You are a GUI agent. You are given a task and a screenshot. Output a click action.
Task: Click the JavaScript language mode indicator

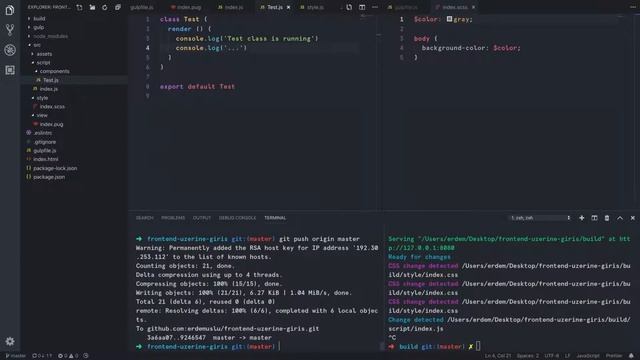pos(588,356)
